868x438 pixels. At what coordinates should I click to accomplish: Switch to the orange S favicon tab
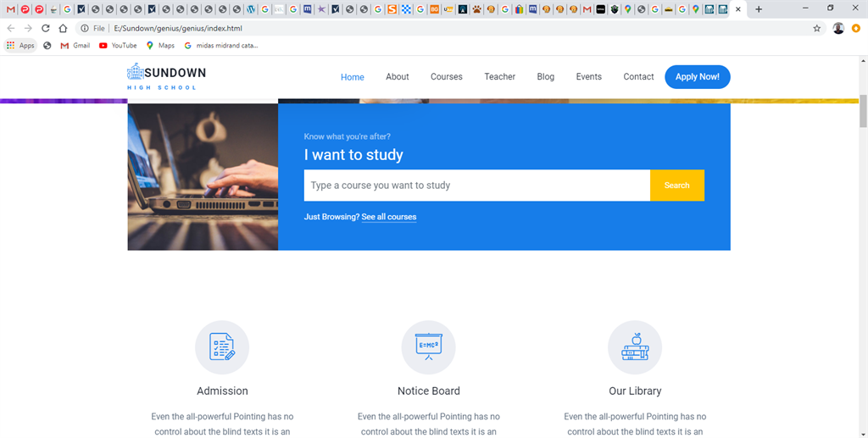pos(392,8)
